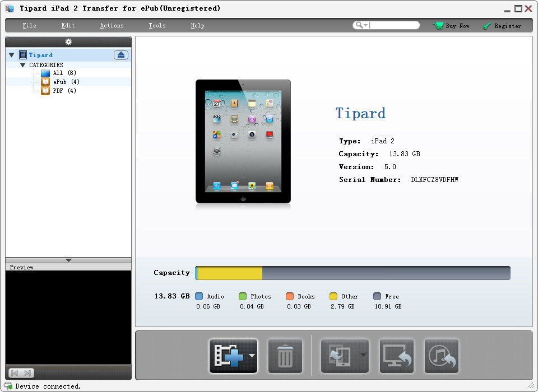Click the Capacity value 13.83 GB in info
This screenshot has height=392, width=538.
(405, 154)
